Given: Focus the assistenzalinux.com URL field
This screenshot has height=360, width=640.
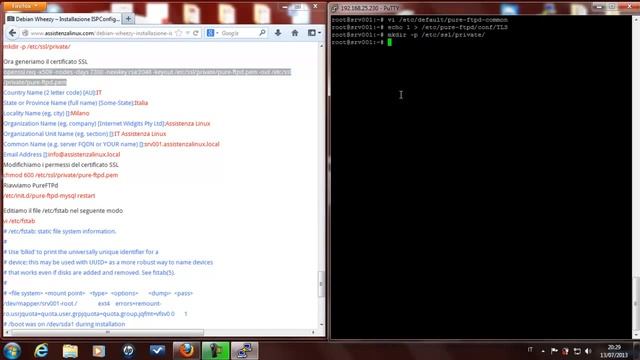Looking at the screenshot, I should (101, 33).
